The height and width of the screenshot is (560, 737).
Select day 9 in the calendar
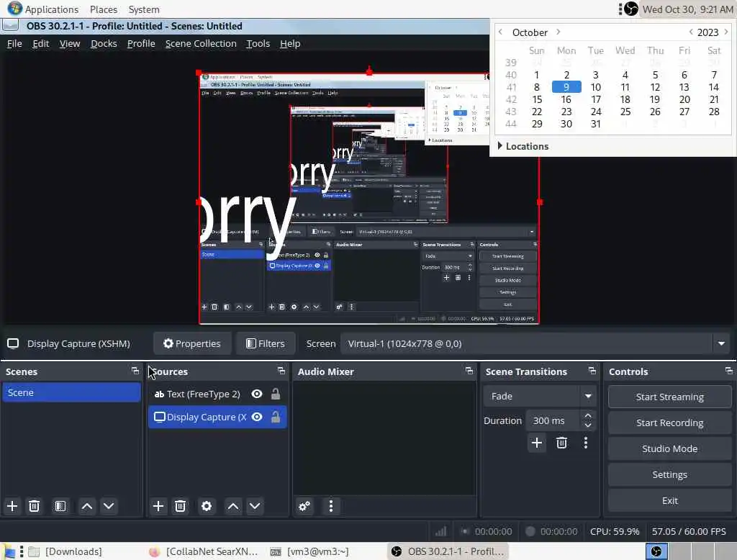566,87
